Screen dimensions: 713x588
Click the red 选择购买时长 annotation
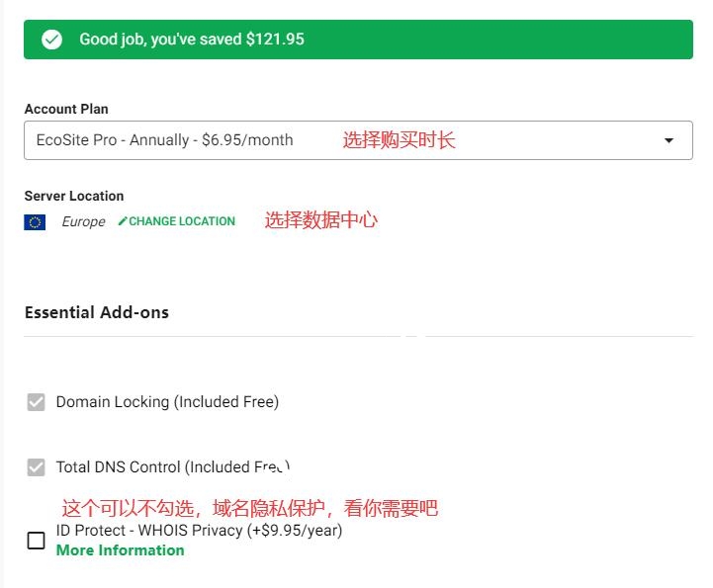click(399, 140)
